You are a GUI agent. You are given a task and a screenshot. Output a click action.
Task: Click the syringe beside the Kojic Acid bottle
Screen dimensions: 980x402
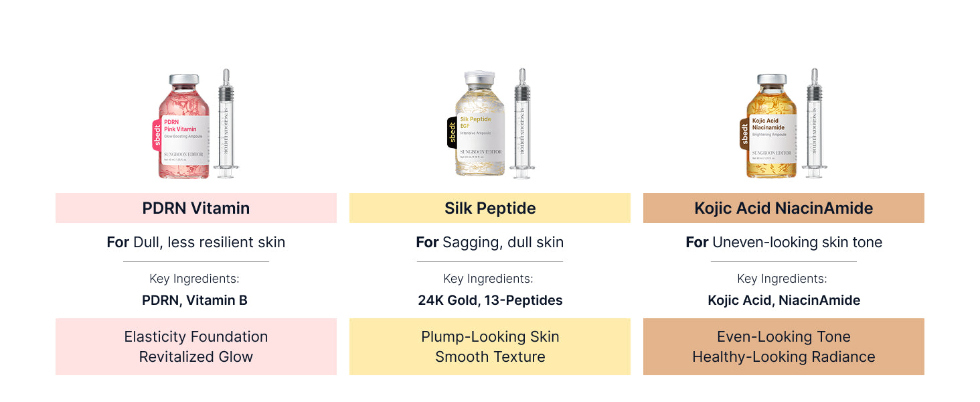coord(815,123)
